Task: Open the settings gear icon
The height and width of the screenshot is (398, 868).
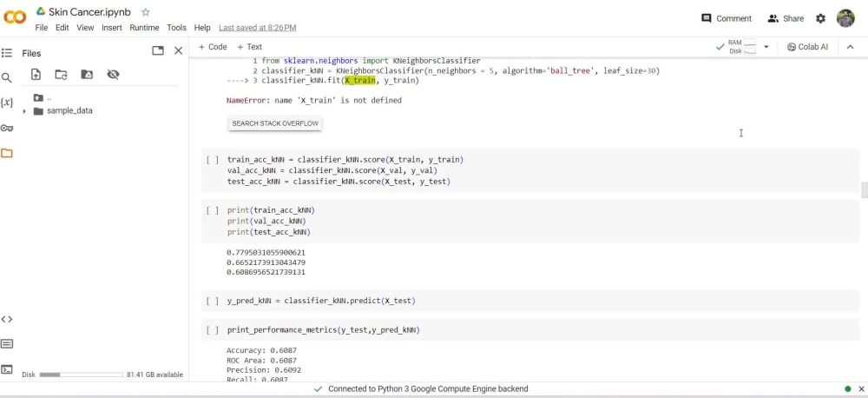Action: [820, 18]
